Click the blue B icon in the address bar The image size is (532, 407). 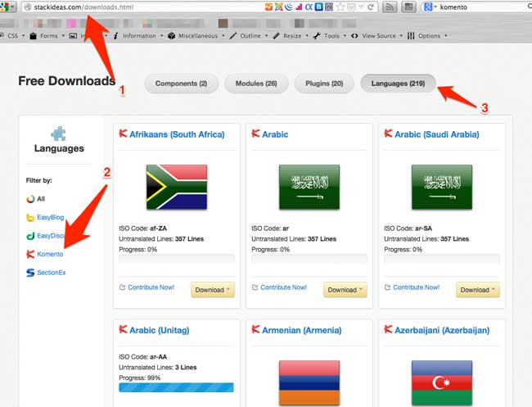click(x=319, y=7)
